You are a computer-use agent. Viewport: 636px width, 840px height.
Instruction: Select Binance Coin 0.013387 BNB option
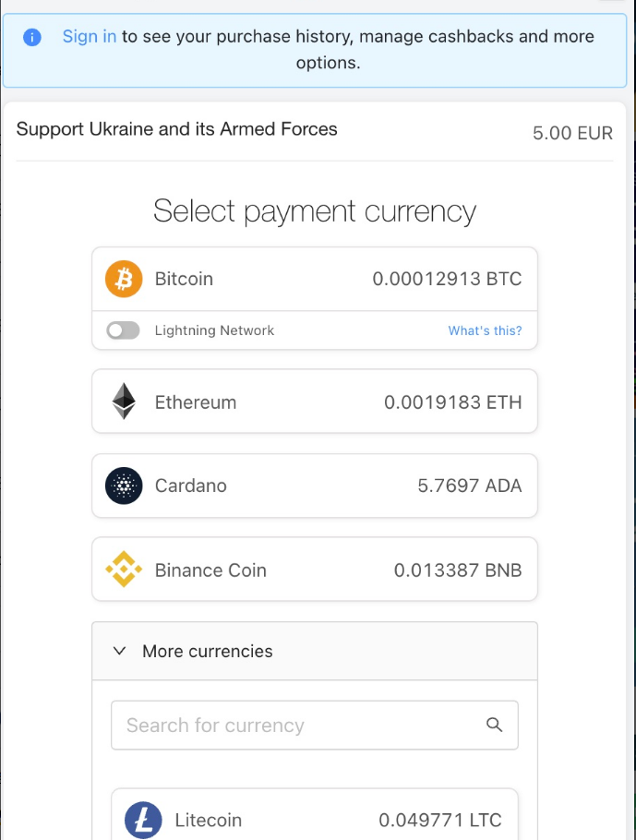click(315, 570)
